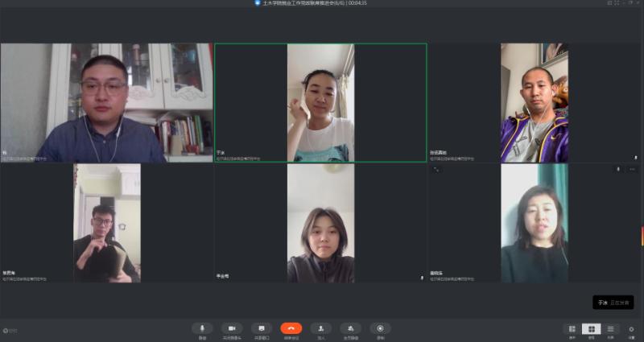The height and width of the screenshot is (342, 644).
Task: Turn off the camera from the toolbar
Action: coord(232,328)
